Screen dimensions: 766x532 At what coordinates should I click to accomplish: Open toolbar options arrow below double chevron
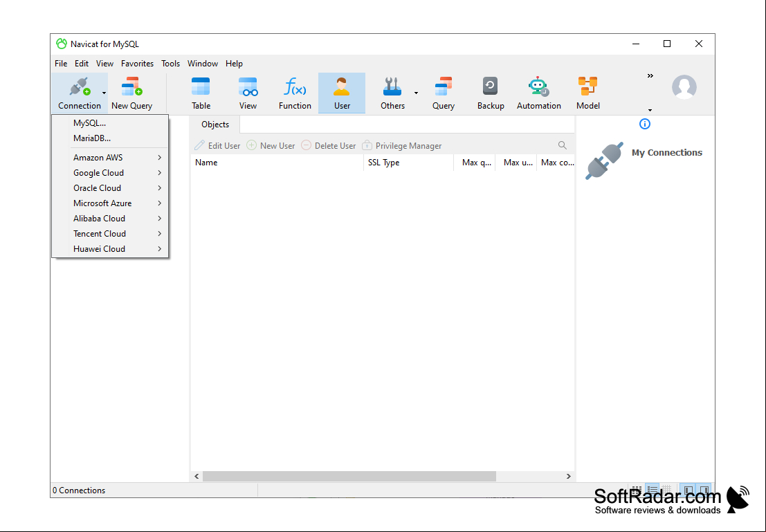click(650, 110)
